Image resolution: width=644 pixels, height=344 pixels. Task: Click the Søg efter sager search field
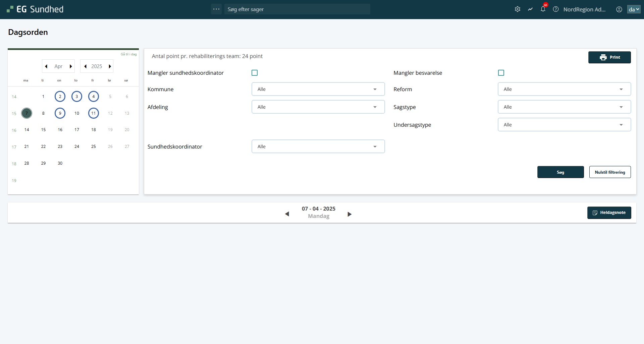click(x=297, y=9)
